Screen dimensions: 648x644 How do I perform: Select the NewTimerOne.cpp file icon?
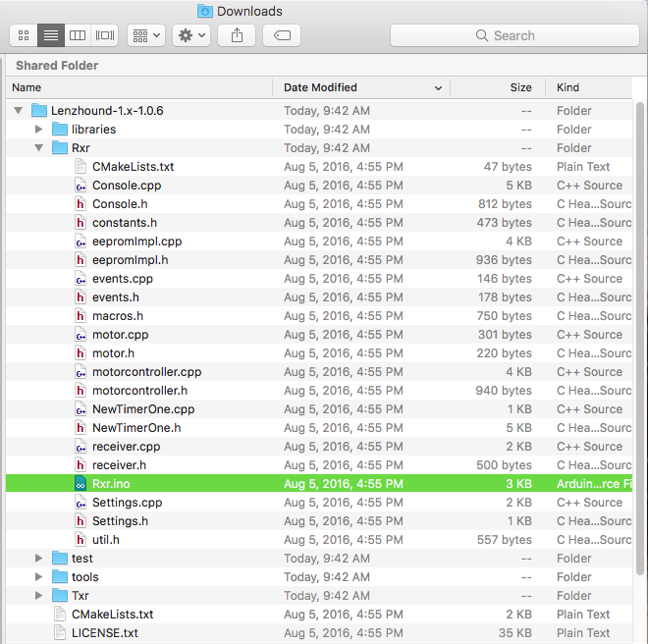[81, 409]
